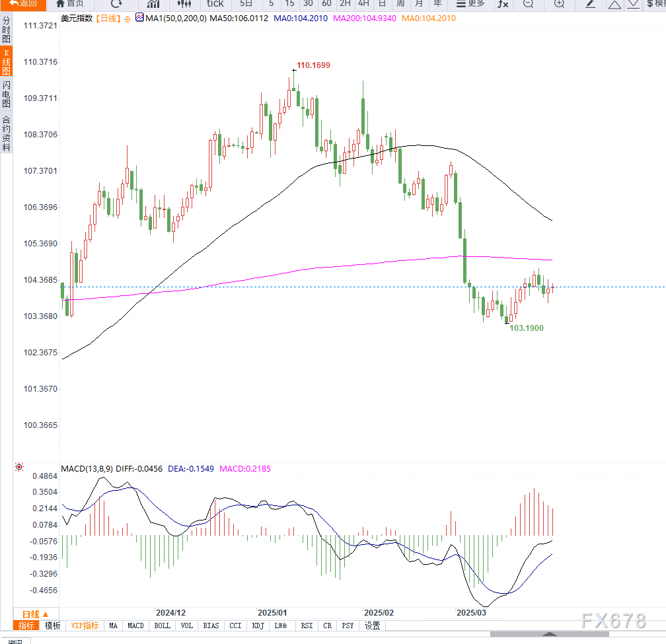Click the horizontal scrollbar thumb under the chart

click(x=548, y=635)
